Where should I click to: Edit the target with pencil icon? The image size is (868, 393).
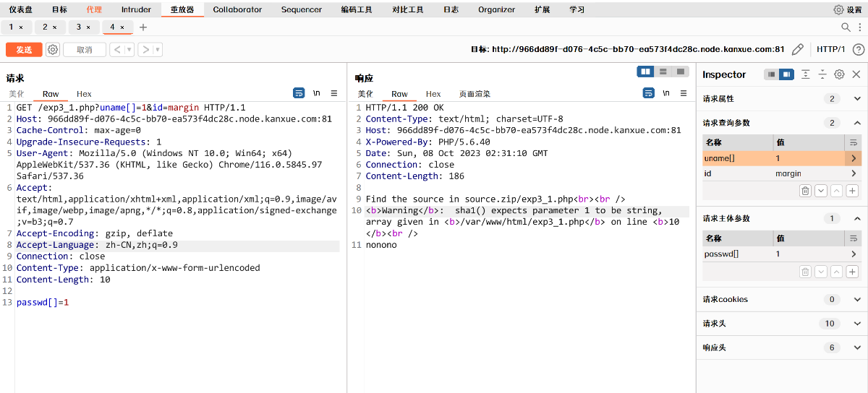tap(798, 50)
